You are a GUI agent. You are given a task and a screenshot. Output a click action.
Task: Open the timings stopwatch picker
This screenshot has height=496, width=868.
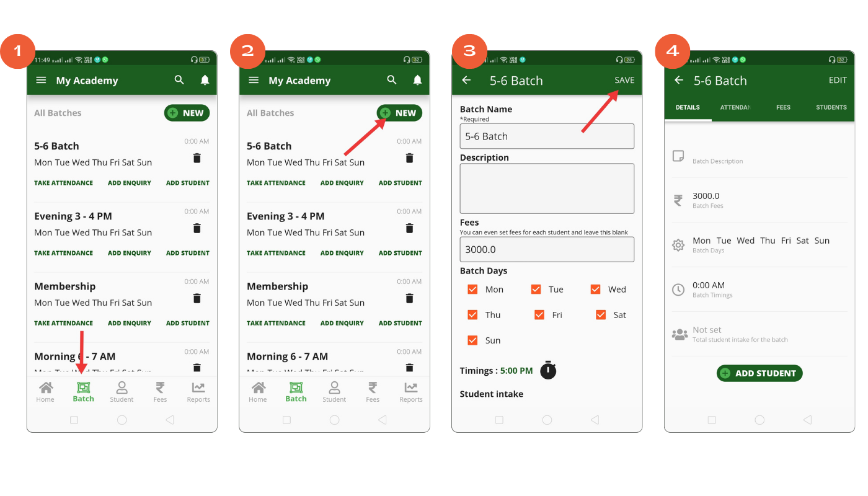[x=548, y=370]
